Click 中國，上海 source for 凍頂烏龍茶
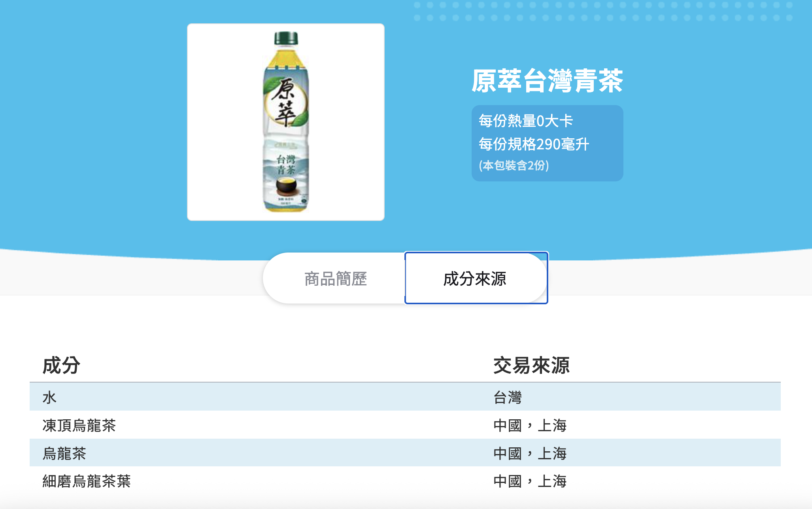The height and width of the screenshot is (509, 812). 530,425
